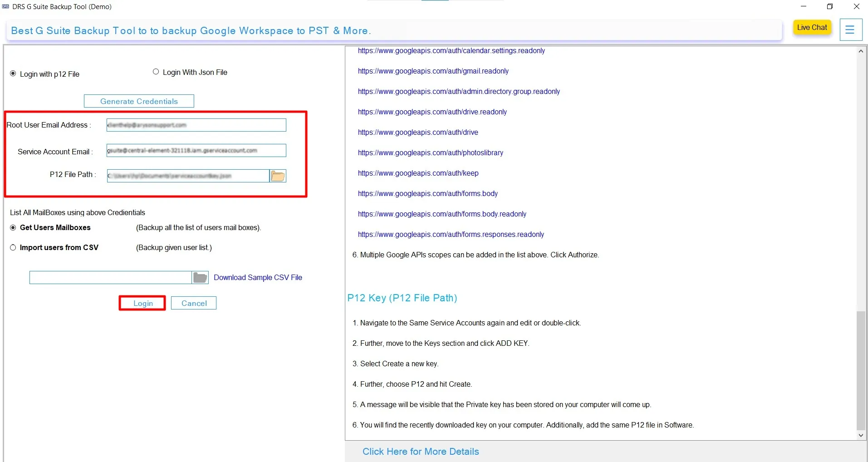Open Click Here for More Details link

pos(421,452)
